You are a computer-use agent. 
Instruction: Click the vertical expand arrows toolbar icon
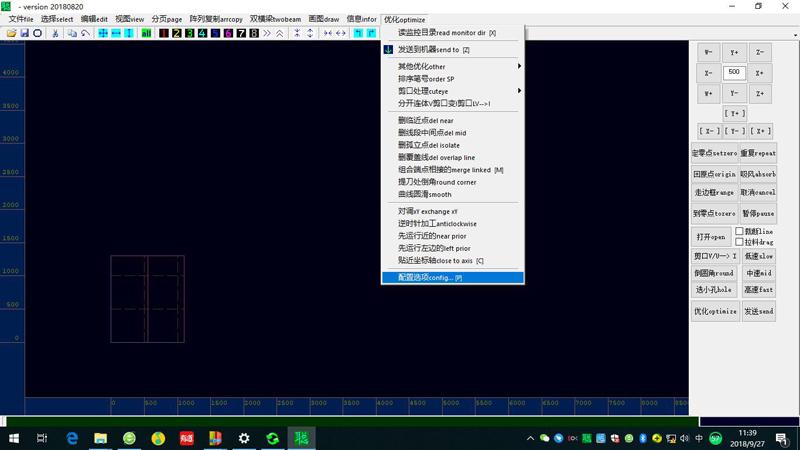310,33
